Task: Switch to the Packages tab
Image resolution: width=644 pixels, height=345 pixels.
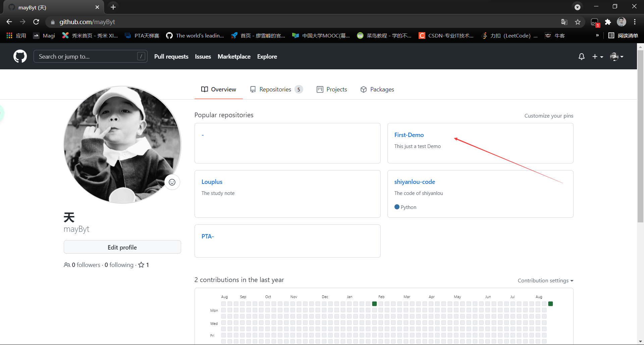Action: (377, 89)
